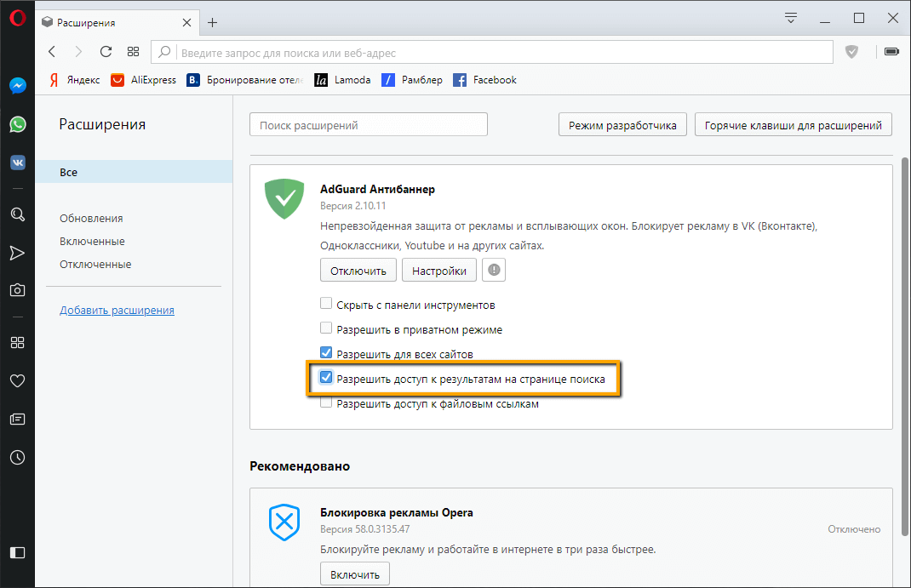Reload the current page
The image size is (911, 588).
[x=106, y=52]
